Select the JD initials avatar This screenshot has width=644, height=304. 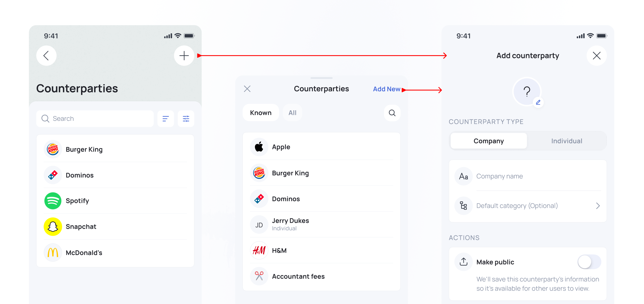click(x=259, y=225)
